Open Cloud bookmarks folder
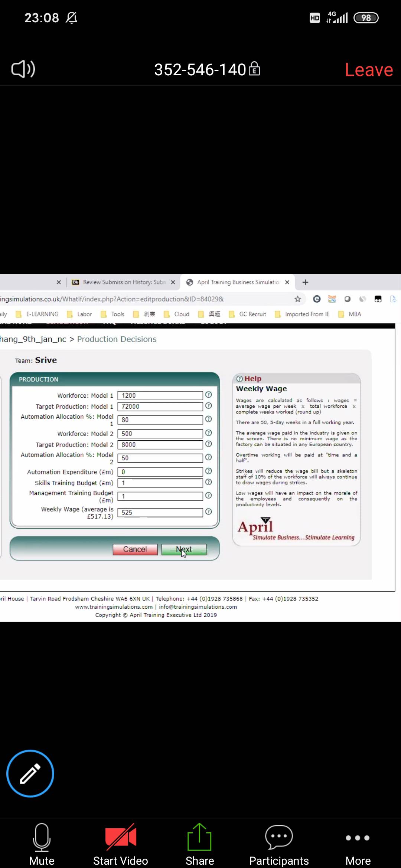Image resolution: width=401 pixels, height=868 pixels. coord(177,314)
